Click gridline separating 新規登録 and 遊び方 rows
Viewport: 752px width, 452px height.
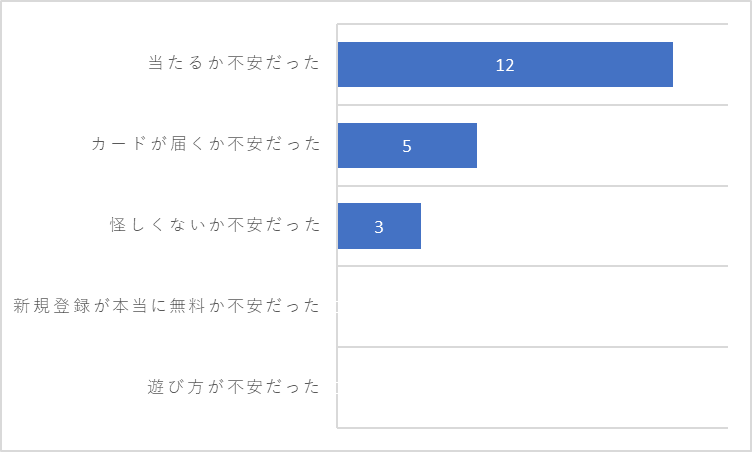pos(532,346)
